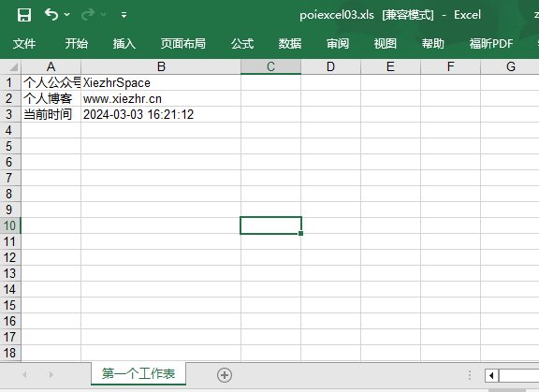Go to next sheet navigation arrow
This screenshot has height=392, width=539.
(51, 374)
